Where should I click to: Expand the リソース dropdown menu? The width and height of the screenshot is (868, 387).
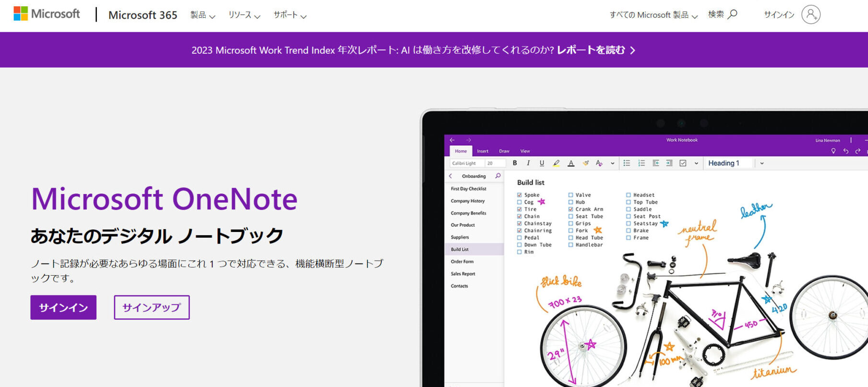click(x=244, y=15)
